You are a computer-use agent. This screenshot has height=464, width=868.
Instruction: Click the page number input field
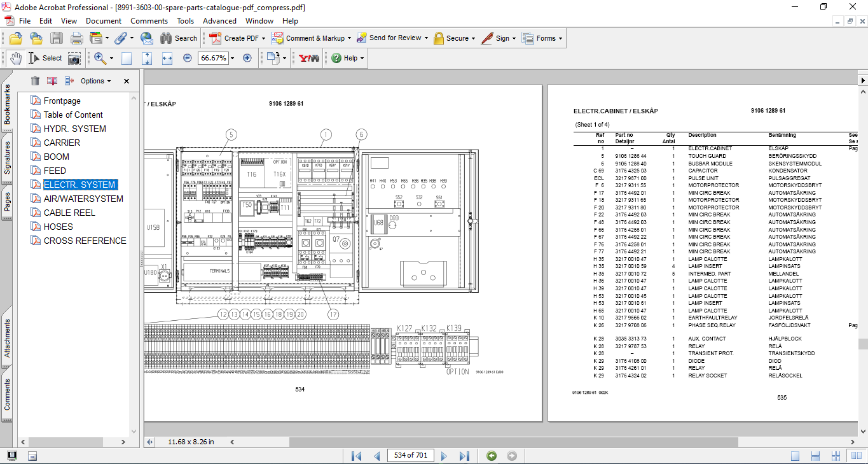[410, 456]
